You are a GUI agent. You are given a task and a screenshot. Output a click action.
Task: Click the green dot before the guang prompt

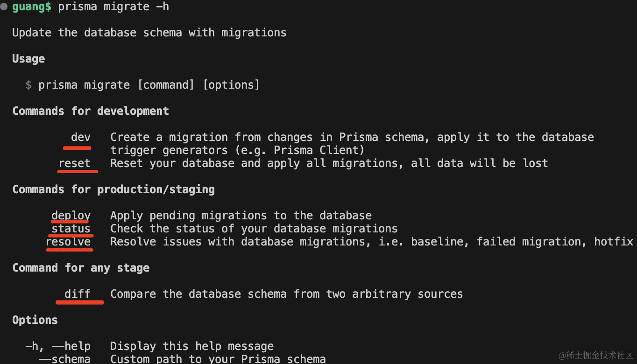pyautogui.click(x=4, y=7)
